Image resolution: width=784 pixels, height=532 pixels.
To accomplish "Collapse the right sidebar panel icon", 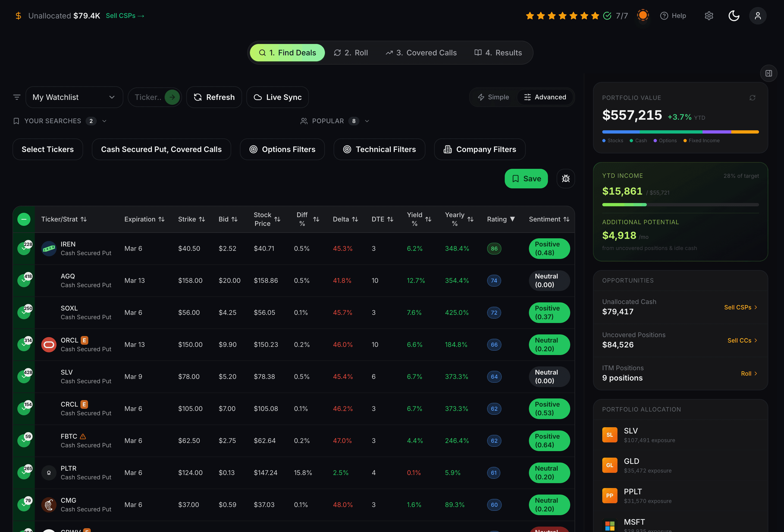I will point(769,73).
